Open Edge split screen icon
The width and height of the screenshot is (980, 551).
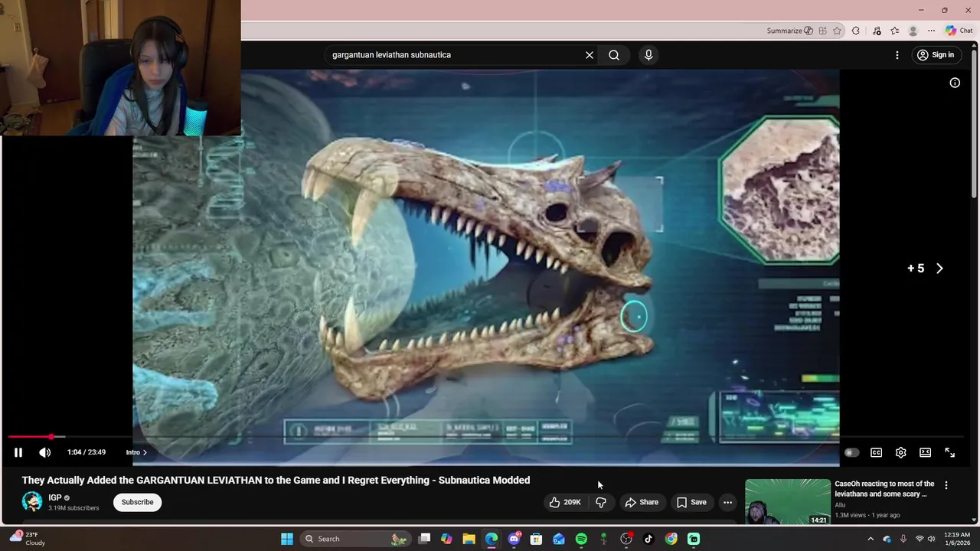[x=822, y=31]
